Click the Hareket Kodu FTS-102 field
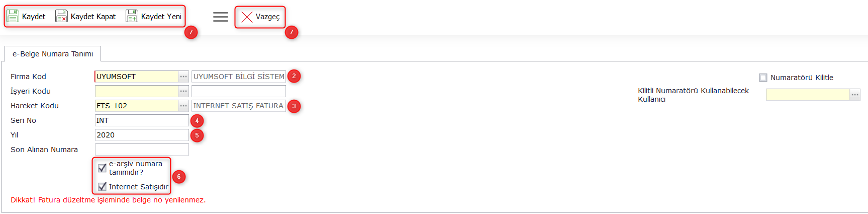This screenshot has height=214, width=868. click(x=136, y=106)
